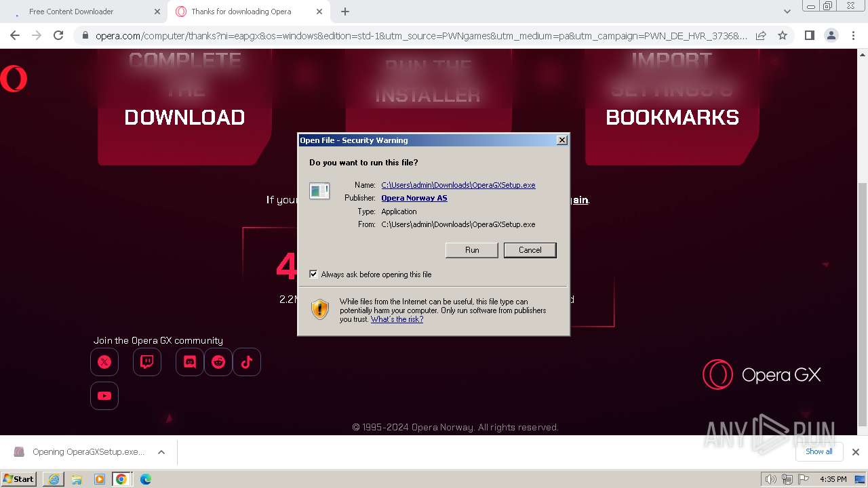Click the volume icon in the system tray
The image size is (868, 488).
point(770,479)
